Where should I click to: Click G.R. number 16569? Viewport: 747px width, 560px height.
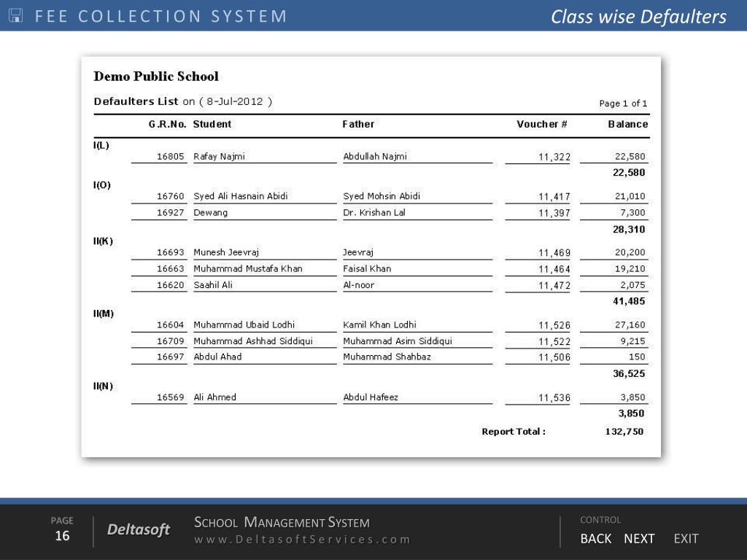click(x=171, y=397)
